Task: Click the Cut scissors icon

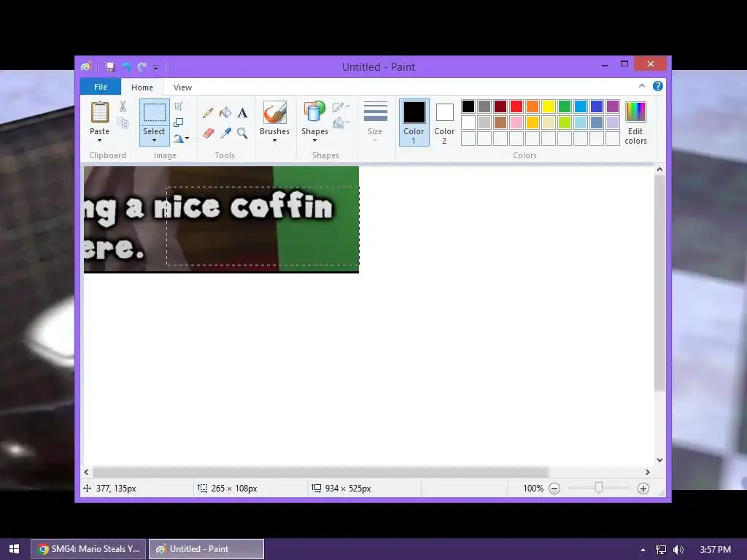Action: click(123, 106)
